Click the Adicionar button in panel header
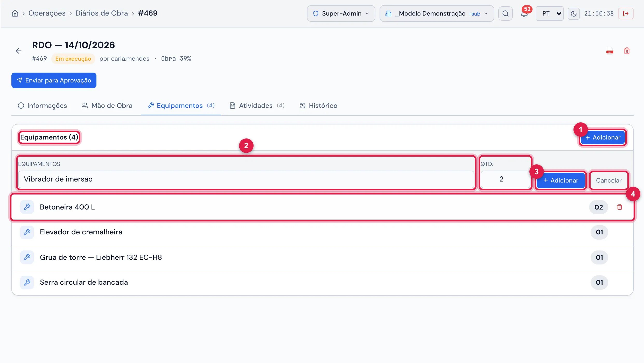The image size is (644, 363). (x=603, y=137)
